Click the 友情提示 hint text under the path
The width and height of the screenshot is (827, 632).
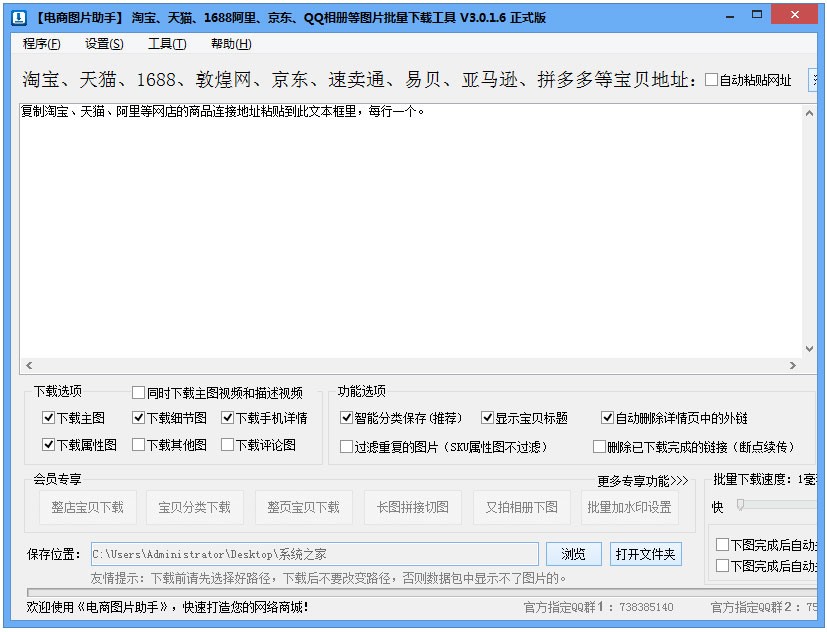pos(328,578)
